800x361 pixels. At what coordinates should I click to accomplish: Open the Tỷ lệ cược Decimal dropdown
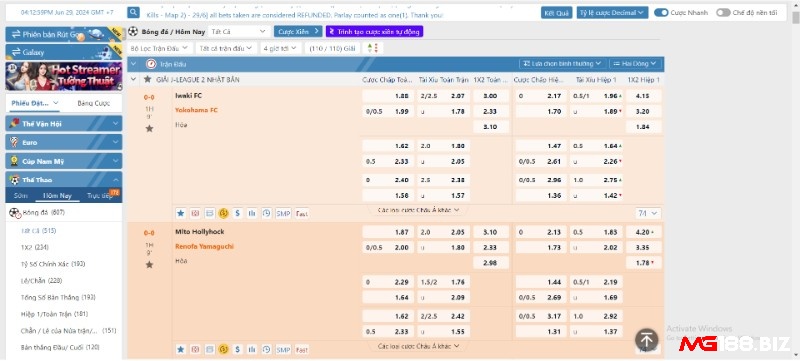coord(612,13)
